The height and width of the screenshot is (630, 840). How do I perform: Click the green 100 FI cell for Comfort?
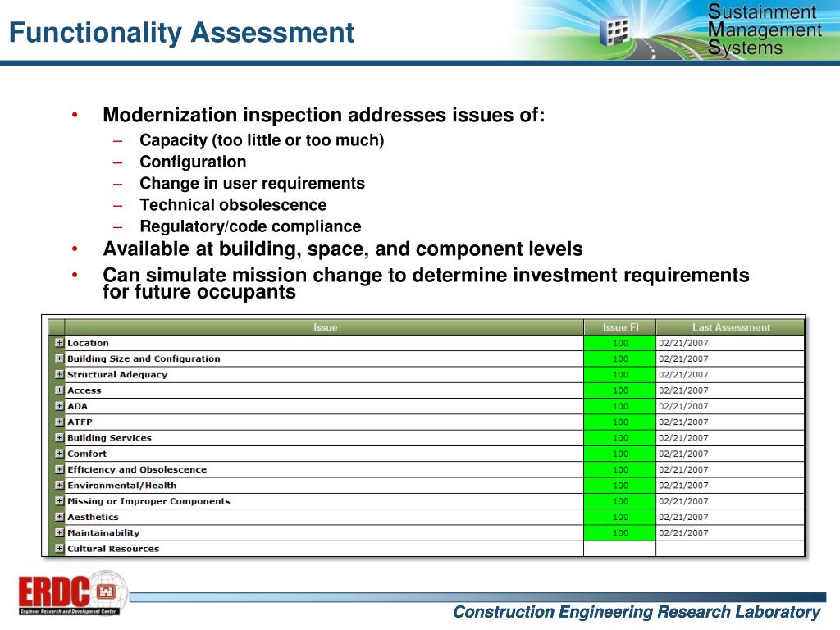620,453
